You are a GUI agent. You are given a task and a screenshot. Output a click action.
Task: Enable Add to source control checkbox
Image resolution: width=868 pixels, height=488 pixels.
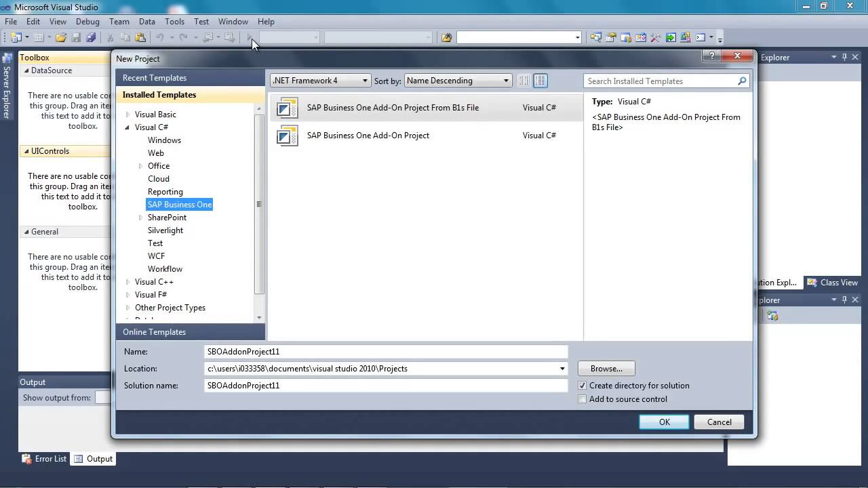[582, 399]
